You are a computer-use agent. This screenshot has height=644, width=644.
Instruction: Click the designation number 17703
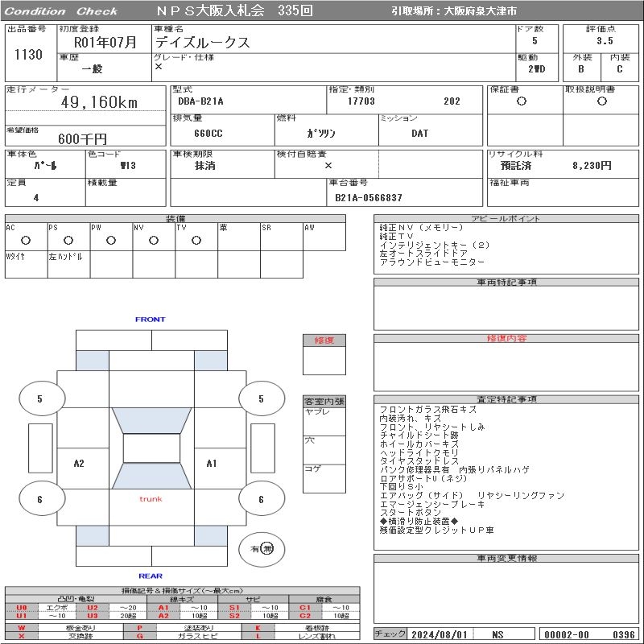[x=361, y=101]
